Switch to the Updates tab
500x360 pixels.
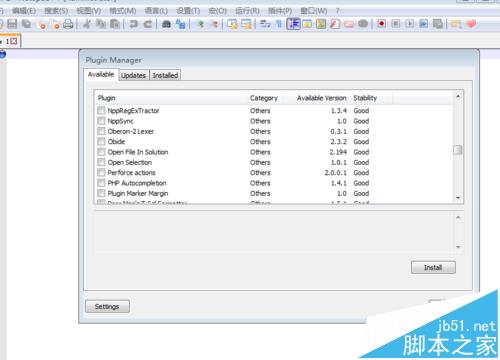pos(134,75)
